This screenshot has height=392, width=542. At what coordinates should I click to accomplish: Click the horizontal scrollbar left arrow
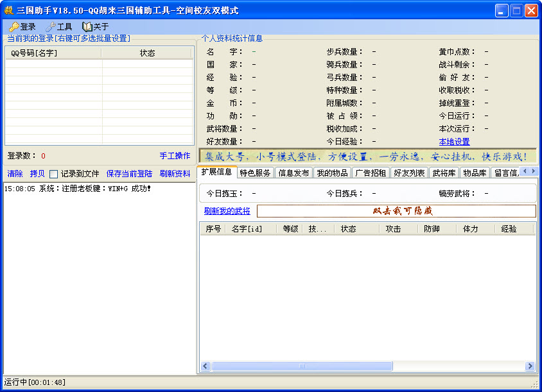(205, 366)
